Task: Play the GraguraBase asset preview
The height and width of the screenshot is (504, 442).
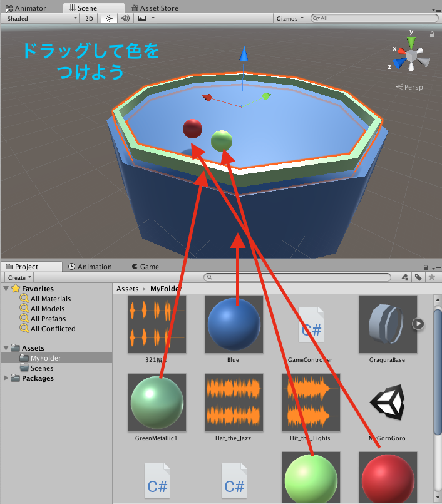Action: click(418, 324)
